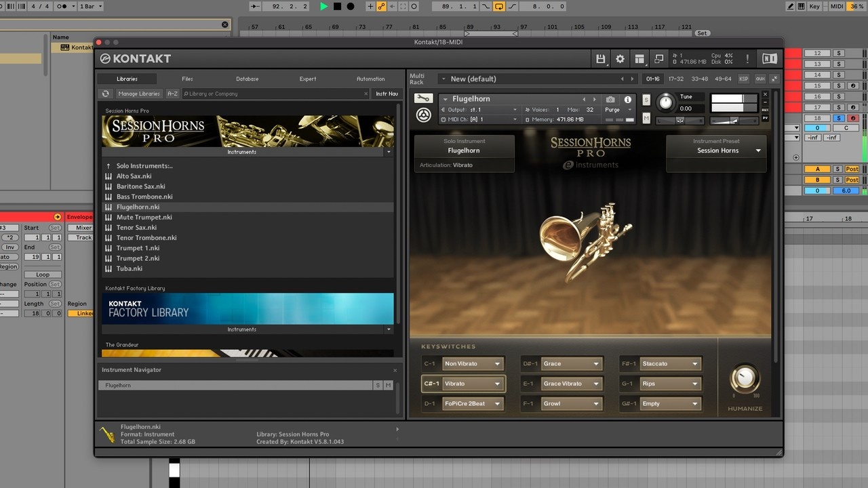868x488 pixels.
Task: Switch to the Files tab
Action: [x=187, y=79]
